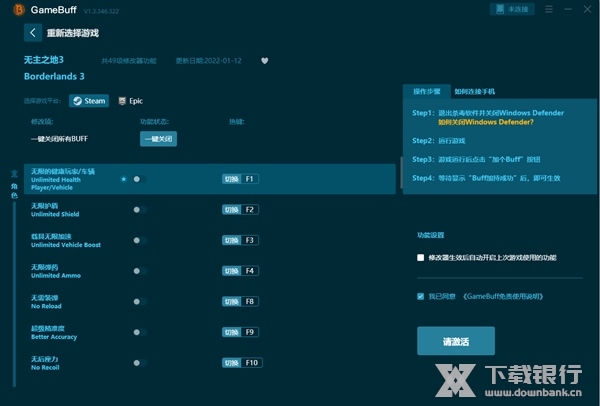Click the heart favorite icon
Screen dimensions: 600x406
click(265, 60)
